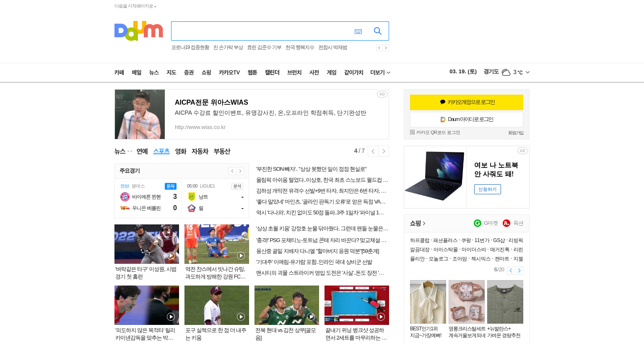The image size is (644, 345).
Task: Play the 틸리카이넨 감독 volleyball video
Action: (171, 317)
